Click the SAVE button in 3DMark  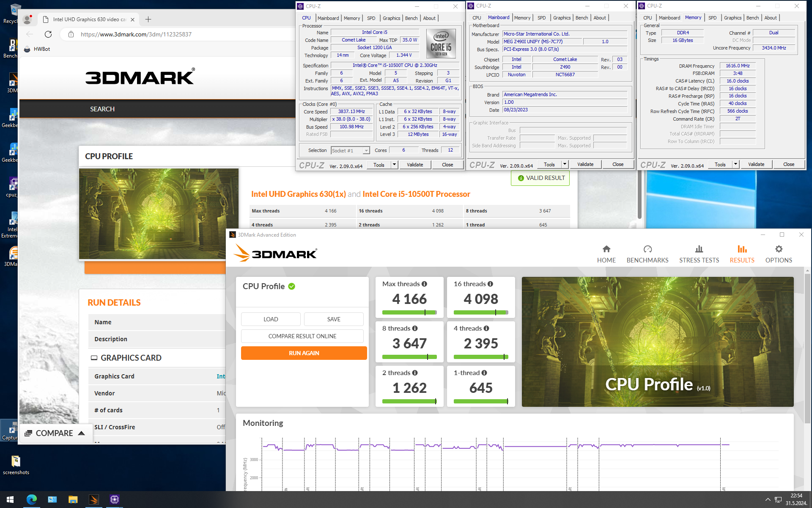[x=334, y=319]
